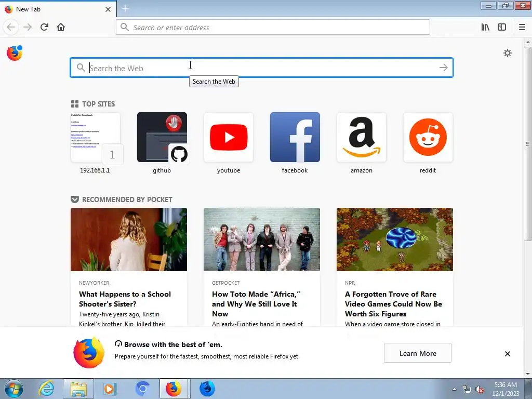Click the large Firefox logo in banner
Screen dimensions: 532x399
[x=88, y=353]
